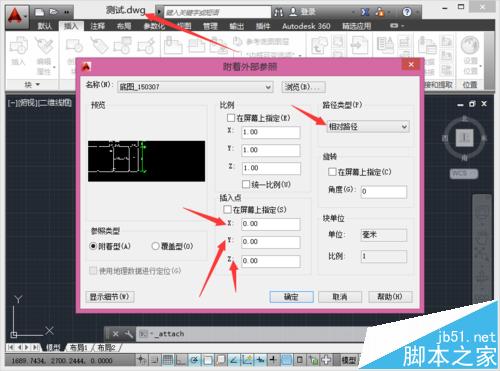Click the 登录 sign-in user icon

pos(293,12)
